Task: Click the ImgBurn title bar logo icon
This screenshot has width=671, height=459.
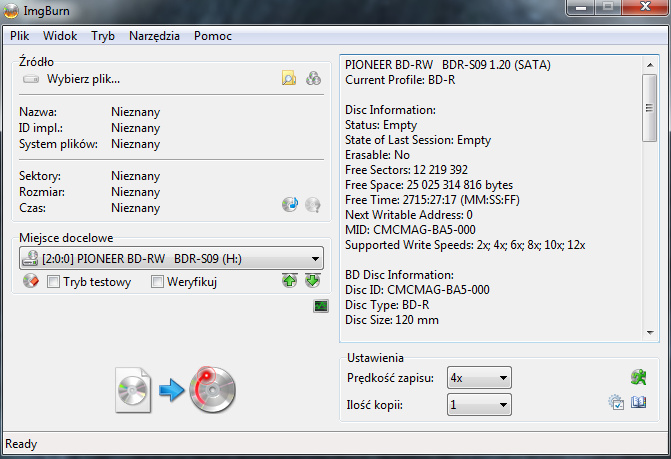Action: [11, 11]
